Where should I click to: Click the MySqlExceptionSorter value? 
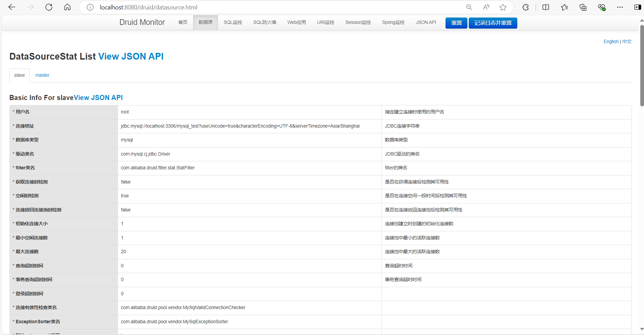tap(175, 322)
